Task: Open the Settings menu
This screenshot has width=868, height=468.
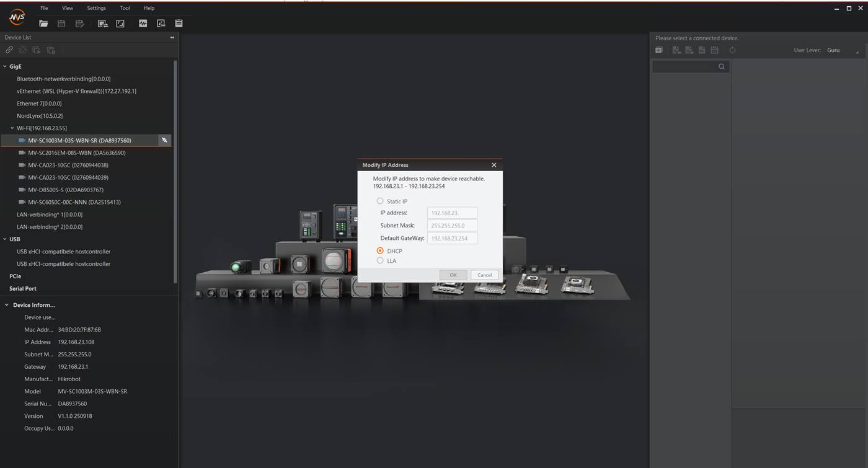Action: (96, 8)
